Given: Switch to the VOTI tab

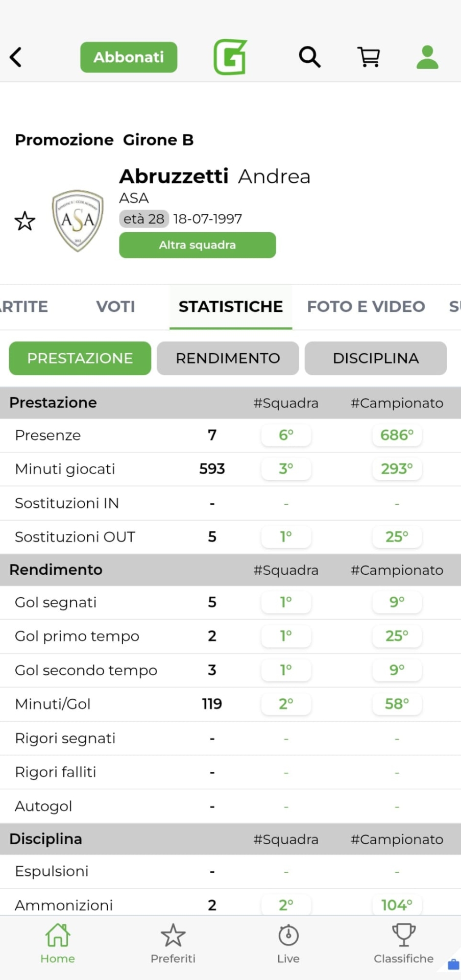Looking at the screenshot, I should 115,306.
